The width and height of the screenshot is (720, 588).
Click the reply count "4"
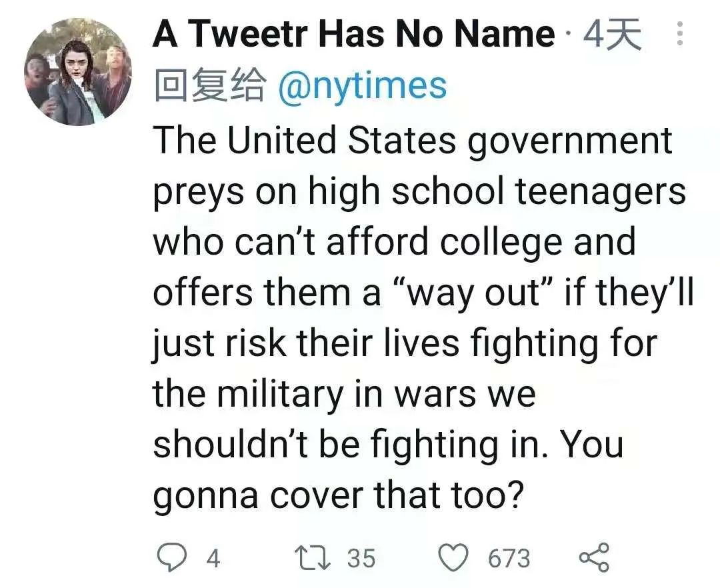(x=213, y=558)
